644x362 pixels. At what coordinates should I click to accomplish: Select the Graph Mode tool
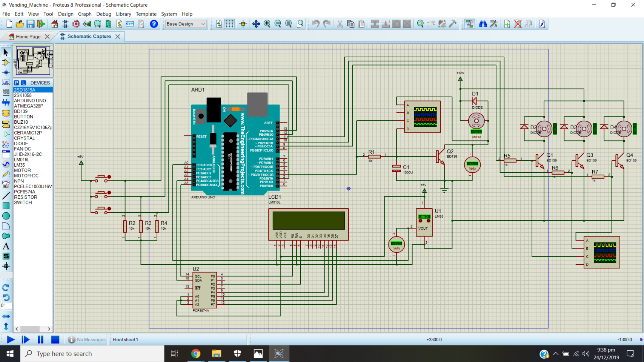click(x=6, y=144)
